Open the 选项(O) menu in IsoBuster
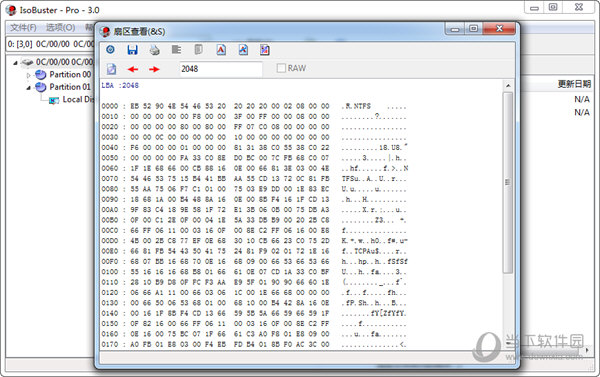The height and width of the screenshot is (377, 600). tap(60, 27)
